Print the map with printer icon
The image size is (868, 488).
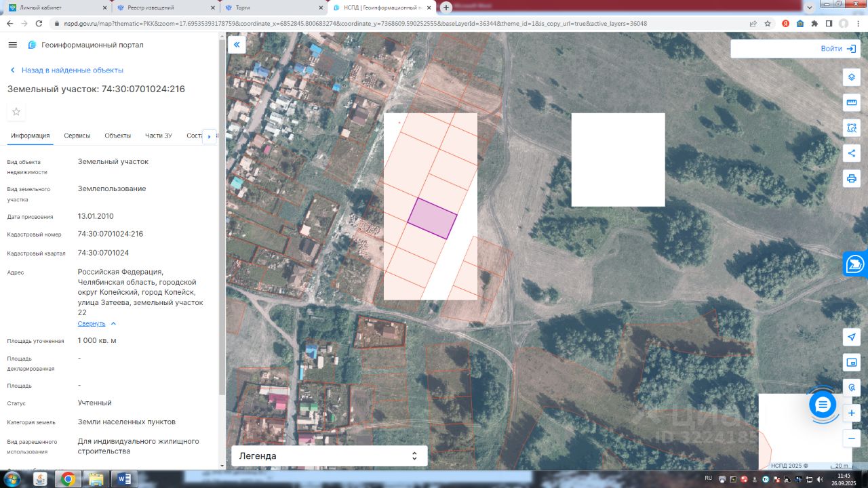(x=852, y=178)
